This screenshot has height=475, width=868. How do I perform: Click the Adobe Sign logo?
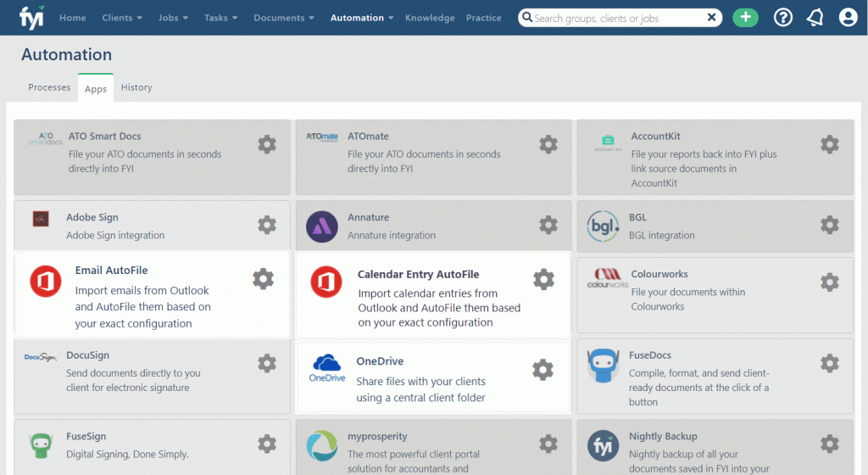point(41,219)
